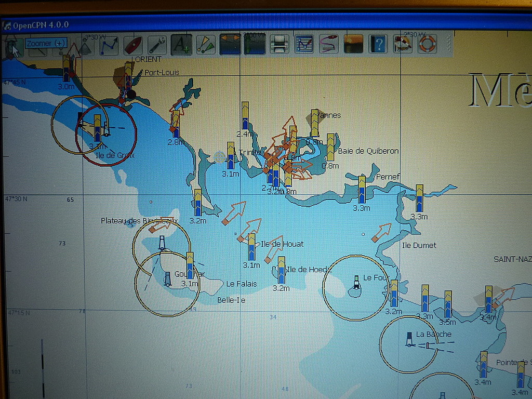Click the tide station beside Ile de Hoedic

[281, 270]
